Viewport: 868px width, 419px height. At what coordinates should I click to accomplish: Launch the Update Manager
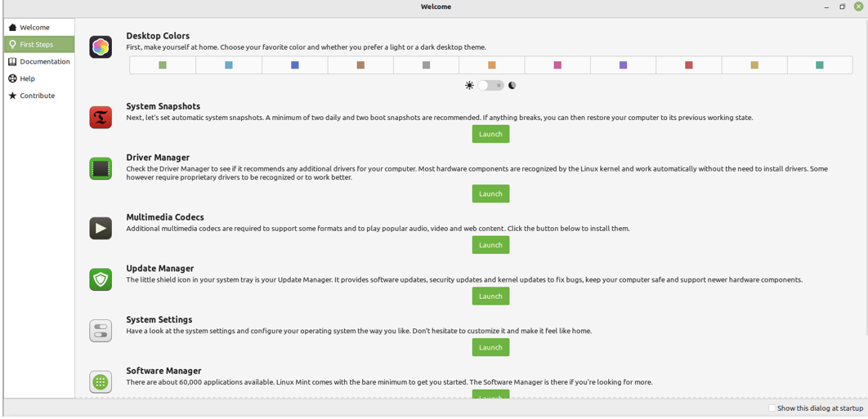pos(490,296)
